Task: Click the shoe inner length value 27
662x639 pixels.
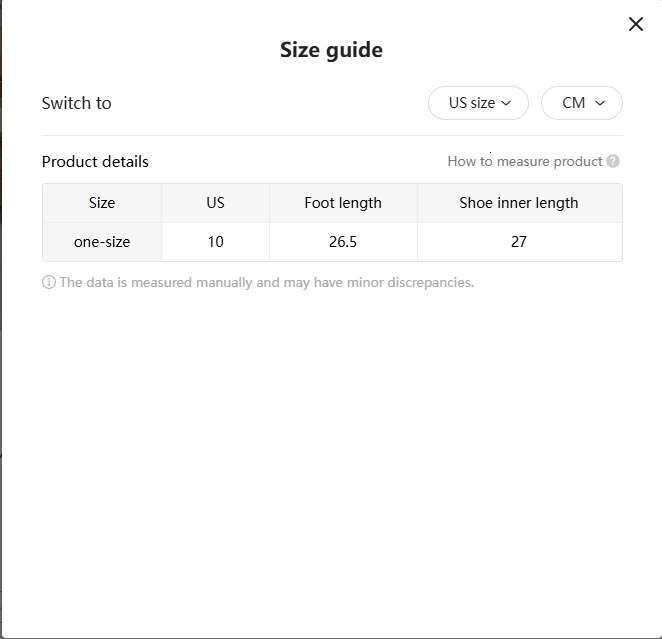Action: click(x=518, y=242)
